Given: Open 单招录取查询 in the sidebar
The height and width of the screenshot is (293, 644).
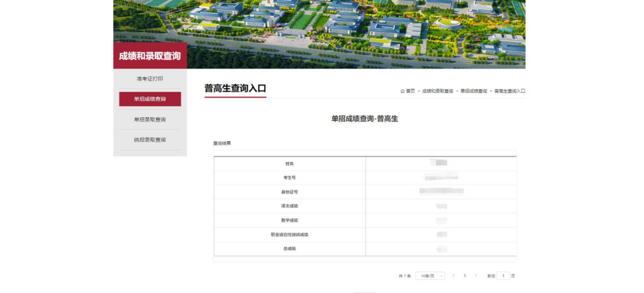Looking at the screenshot, I should coord(150,120).
